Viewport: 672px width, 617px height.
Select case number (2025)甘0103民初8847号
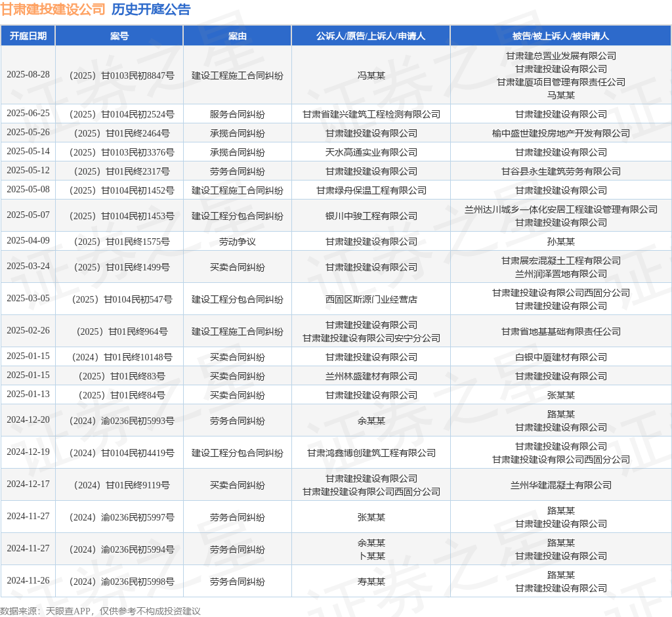coord(121,75)
